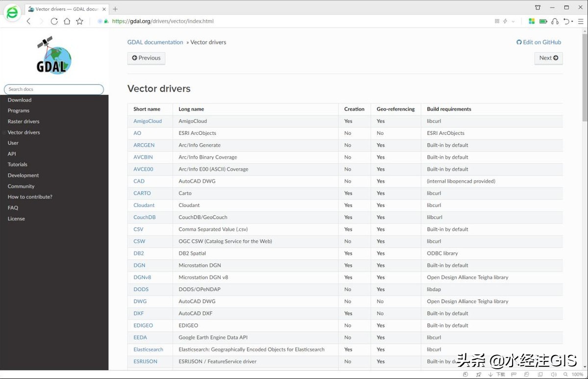
Task: Reload the page with the refresh icon
Action: pos(54,21)
